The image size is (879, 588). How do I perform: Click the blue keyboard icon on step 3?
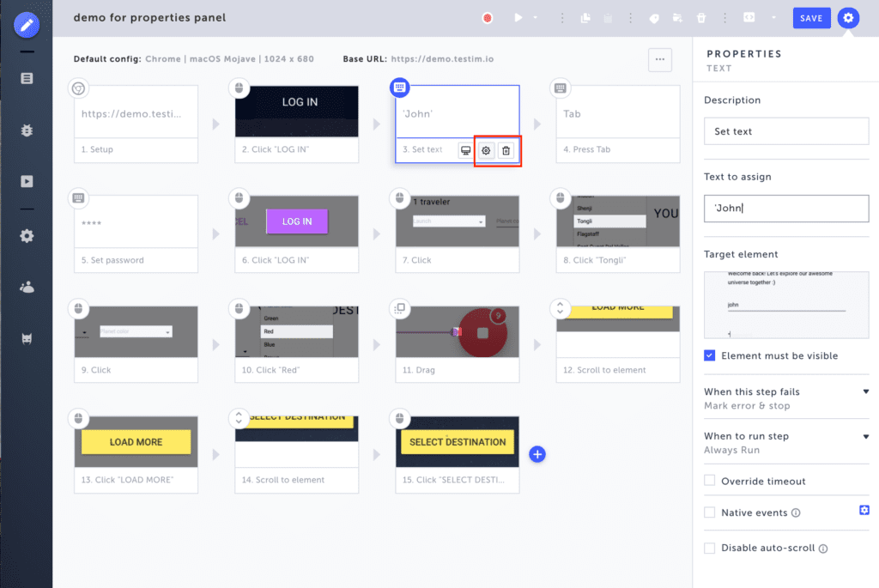[400, 88]
